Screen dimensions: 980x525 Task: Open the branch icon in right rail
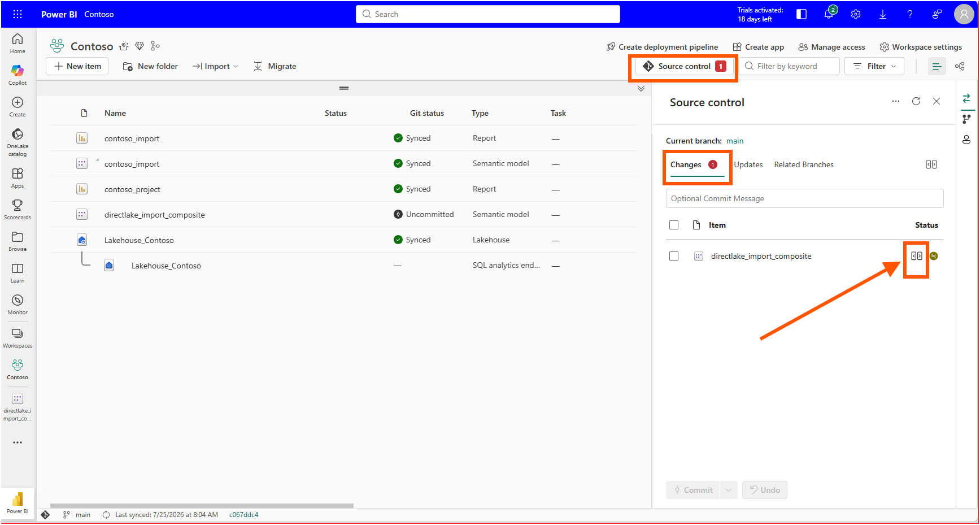pyautogui.click(x=966, y=119)
